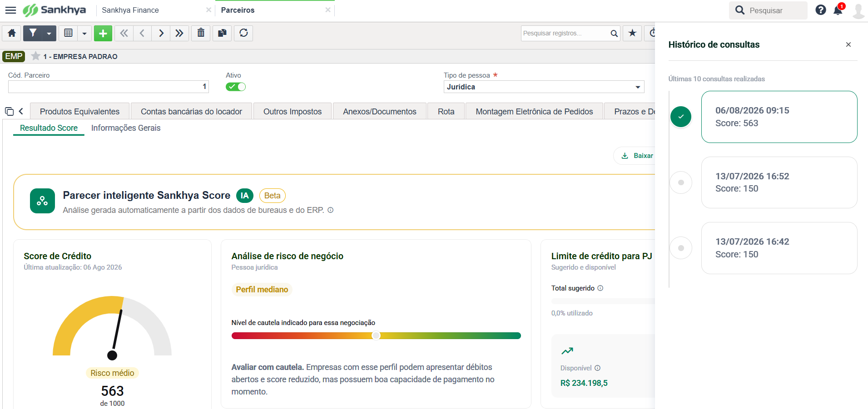The width and height of the screenshot is (868, 409).
Task: Open user profile avatar
Action: pos(858,10)
